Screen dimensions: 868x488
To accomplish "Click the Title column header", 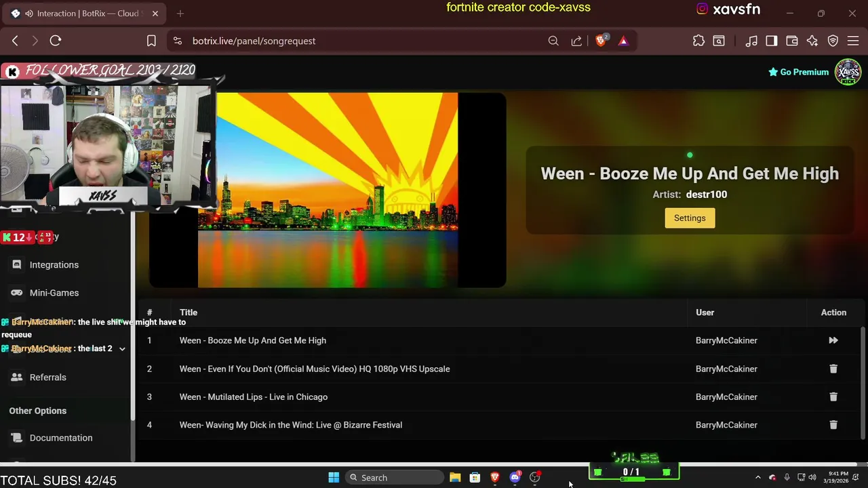I will click(189, 312).
